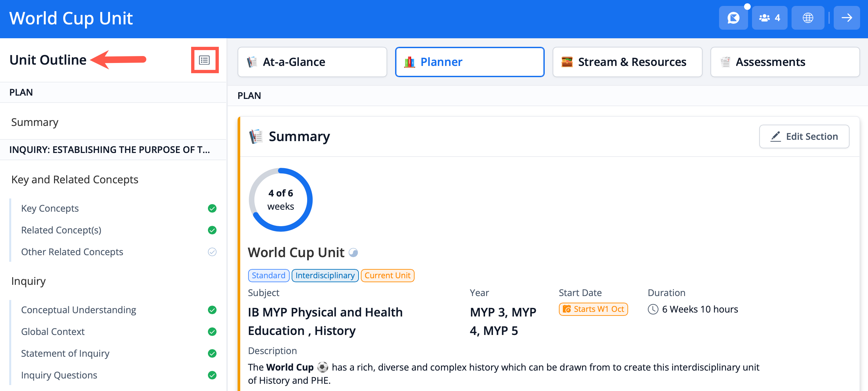
Task: Click the Starts W1 Oct date badge
Action: pyautogui.click(x=593, y=309)
